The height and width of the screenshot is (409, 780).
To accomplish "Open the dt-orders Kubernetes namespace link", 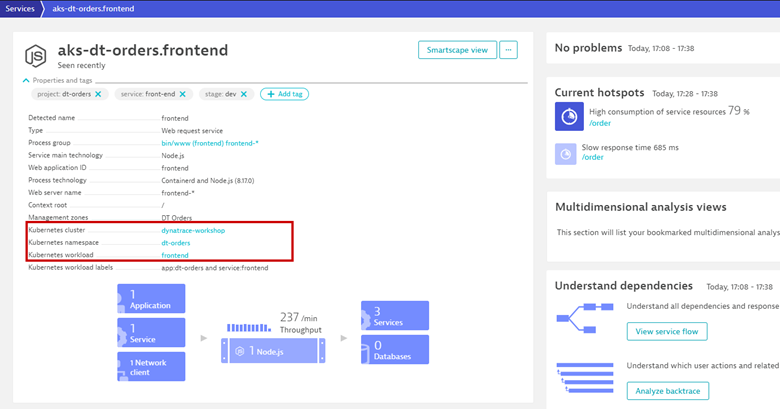I will (176, 243).
